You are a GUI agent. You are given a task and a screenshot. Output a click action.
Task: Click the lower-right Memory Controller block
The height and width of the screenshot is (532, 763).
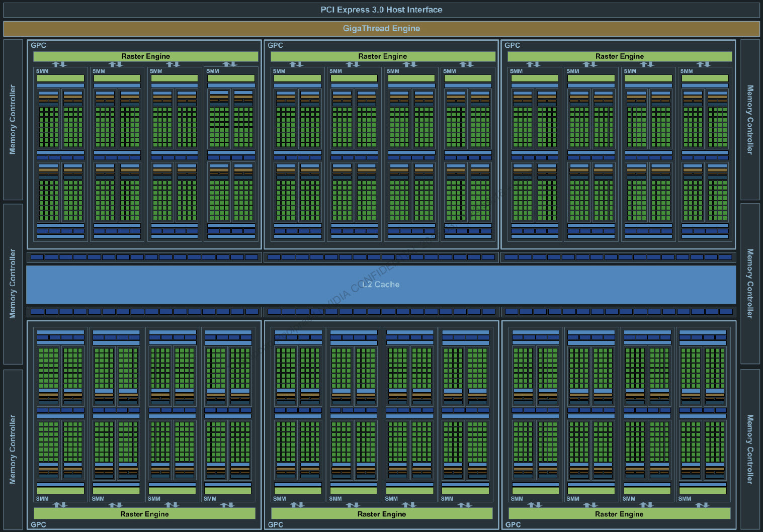pos(750,449)
